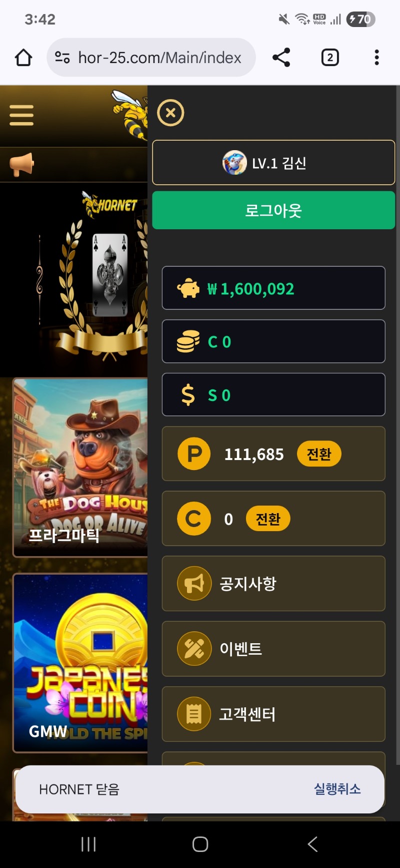Convert points with 전환 next to 111,685
This screenshot has height=868, width=400.
coord(319,454)
